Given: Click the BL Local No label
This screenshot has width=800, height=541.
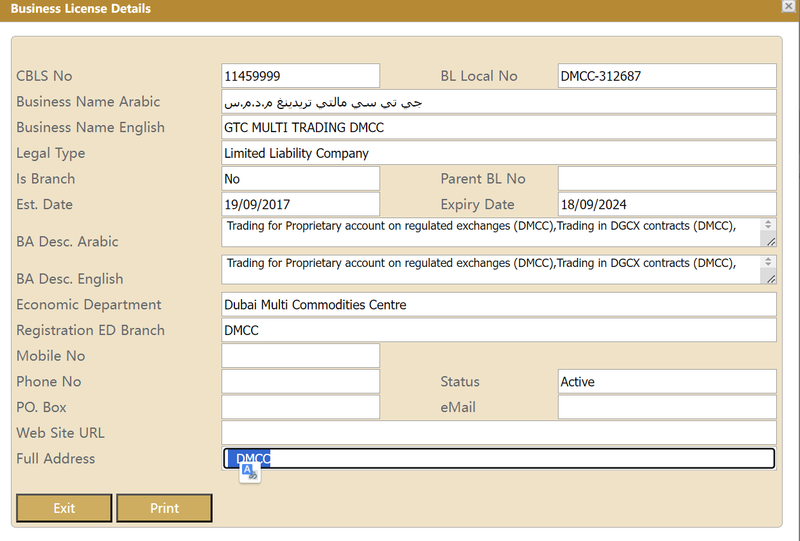Looking at the screenshot, I should click(479, 76).
